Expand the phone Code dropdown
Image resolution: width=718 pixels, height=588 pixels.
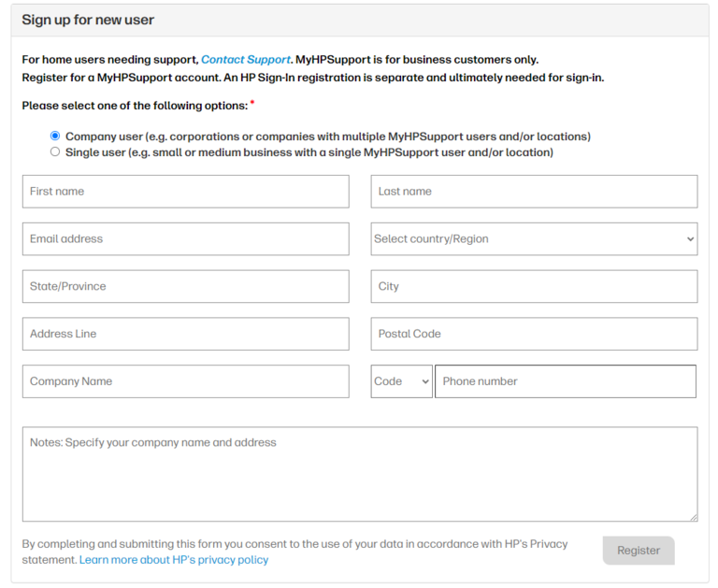401,381
